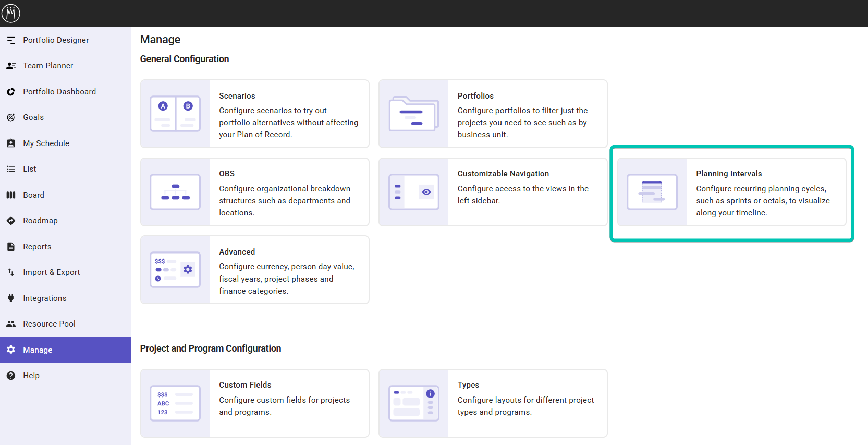This screenshot has width=868, height=445.
Task: Open Customizable Navigation settings
Action: coord(493,192)
